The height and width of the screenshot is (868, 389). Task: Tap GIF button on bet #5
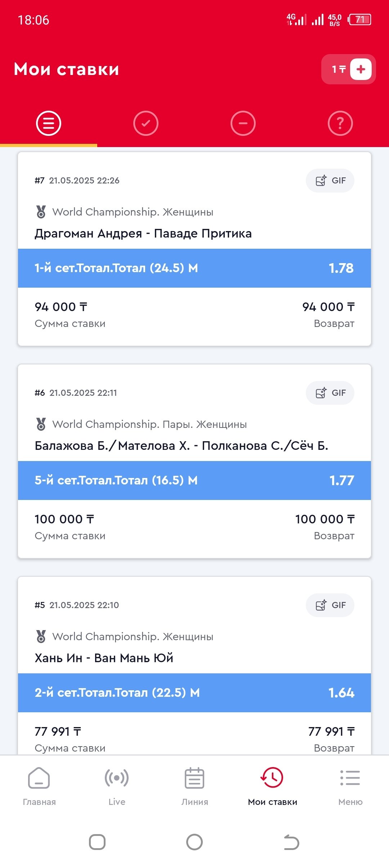(x=330, y=605)
